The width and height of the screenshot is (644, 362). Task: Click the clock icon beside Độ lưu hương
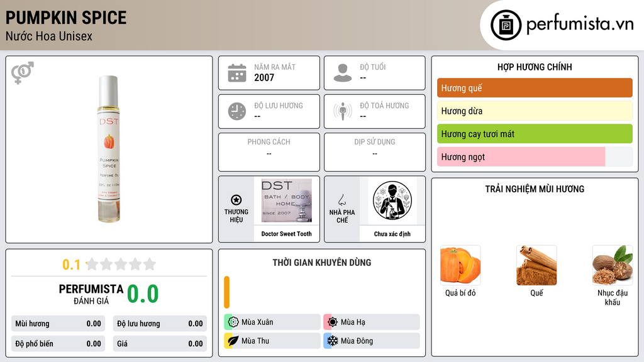point(237,111)
